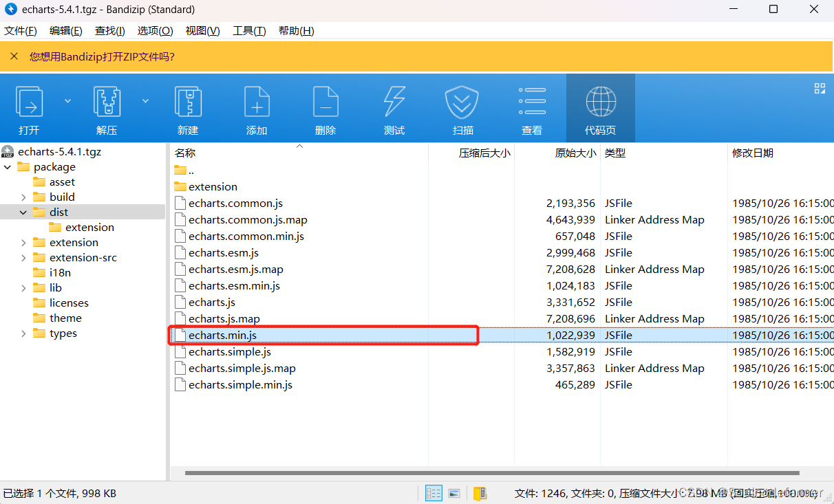Select echarts.js.map file
The image size is (834, 504).
(217, 318)
